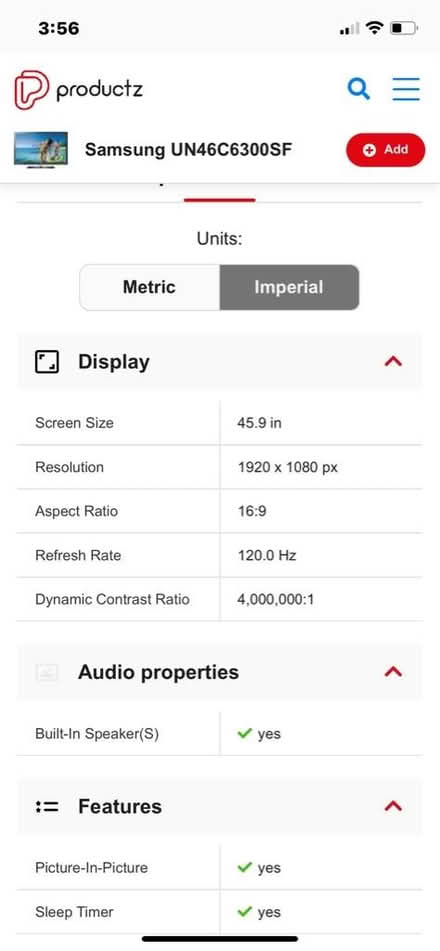Collapse the Audio properties chevron
Viewport: 440px width, 951px height.
point(393,671)
